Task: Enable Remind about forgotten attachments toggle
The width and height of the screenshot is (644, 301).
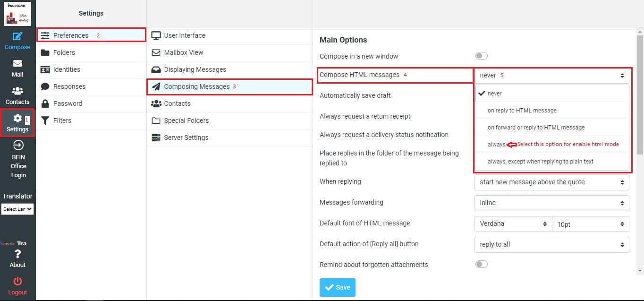Action: click(x=481, y=265)
